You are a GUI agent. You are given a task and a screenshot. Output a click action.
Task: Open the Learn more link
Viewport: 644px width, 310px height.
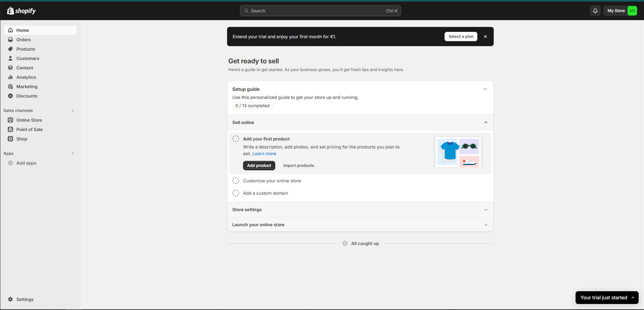click(264, 154)
